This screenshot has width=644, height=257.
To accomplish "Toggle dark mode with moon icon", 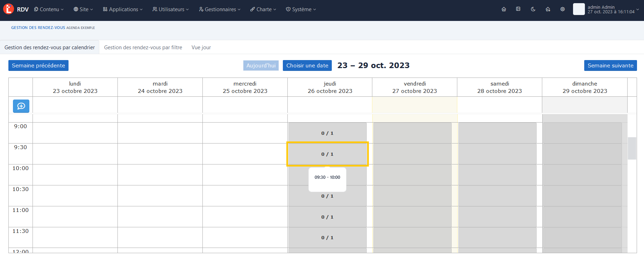I will [x=533, y=9].
